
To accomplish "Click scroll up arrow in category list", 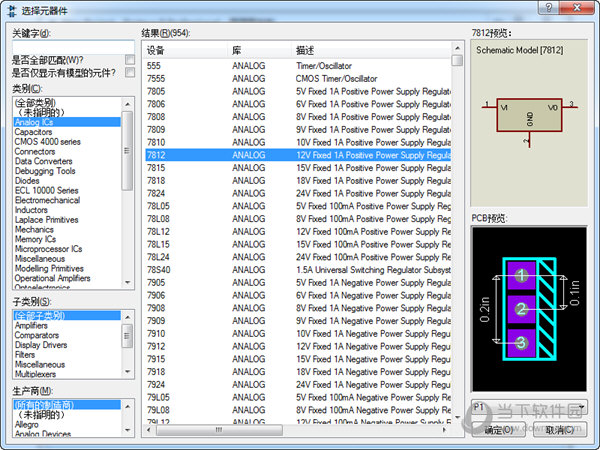I will (128, 104).
